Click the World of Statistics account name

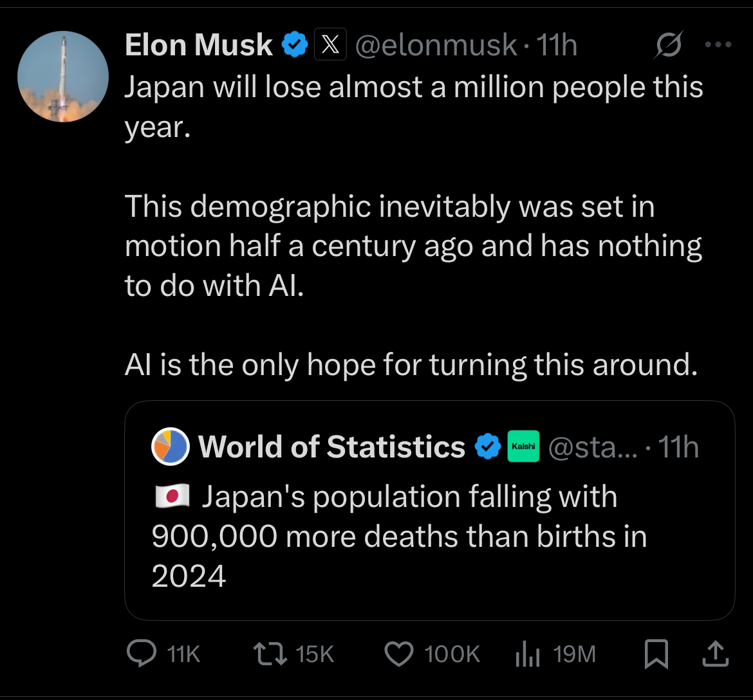(332, 447)
